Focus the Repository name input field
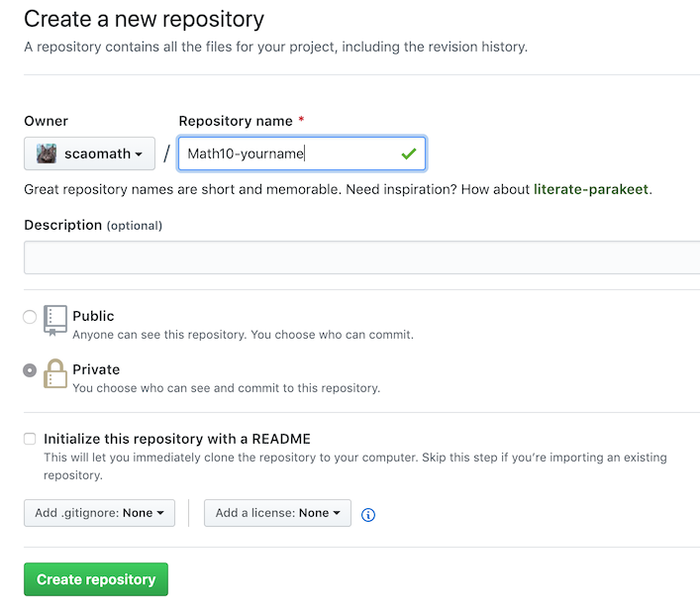Screen dimensions: 700x615 302,154
